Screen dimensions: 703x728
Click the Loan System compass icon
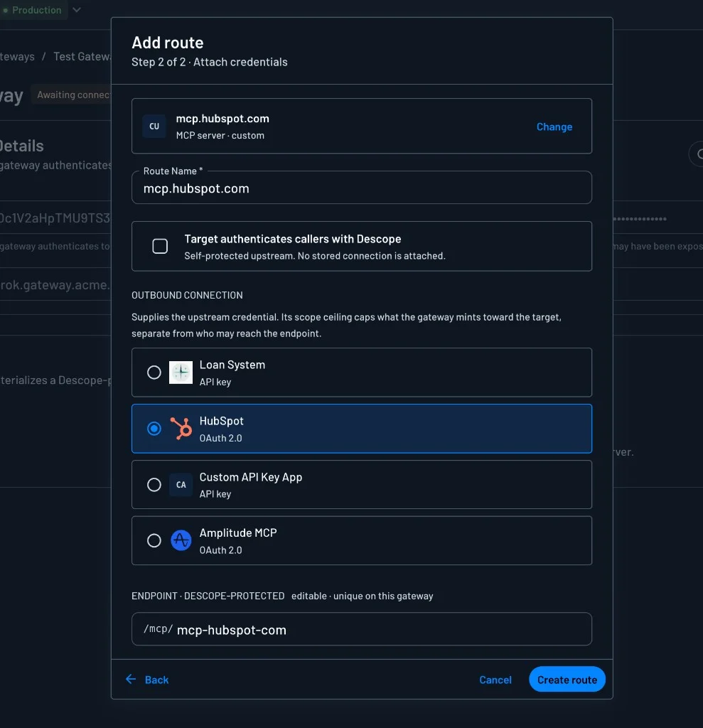click(x=181, y=373)
